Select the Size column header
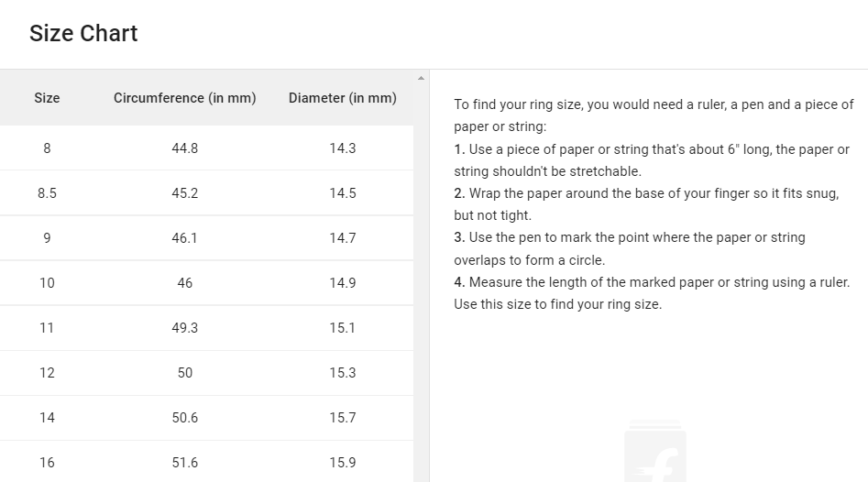 coord(47,98)
